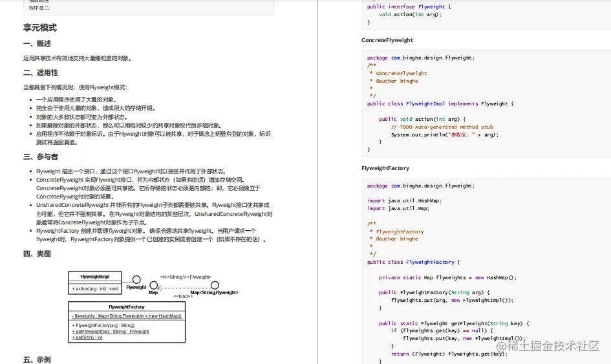The image size is (611, 364).
Task: Click the bullet starting "应用程序不依赖于对象标识"
Action: point(153,138)
